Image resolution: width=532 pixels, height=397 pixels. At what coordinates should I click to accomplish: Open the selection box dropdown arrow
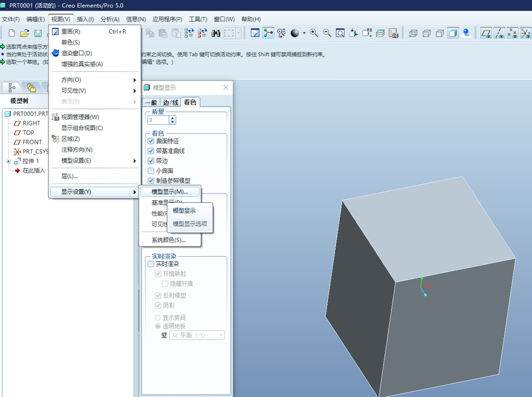[x=239, y=33]
